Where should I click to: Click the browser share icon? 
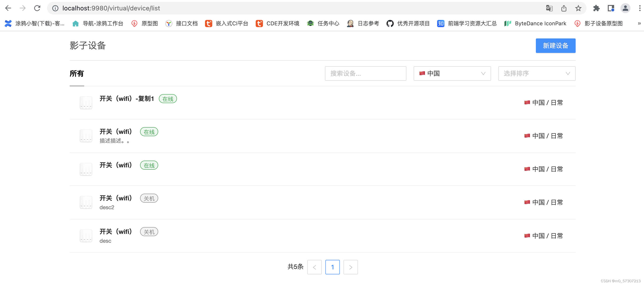tap(563, 8)
